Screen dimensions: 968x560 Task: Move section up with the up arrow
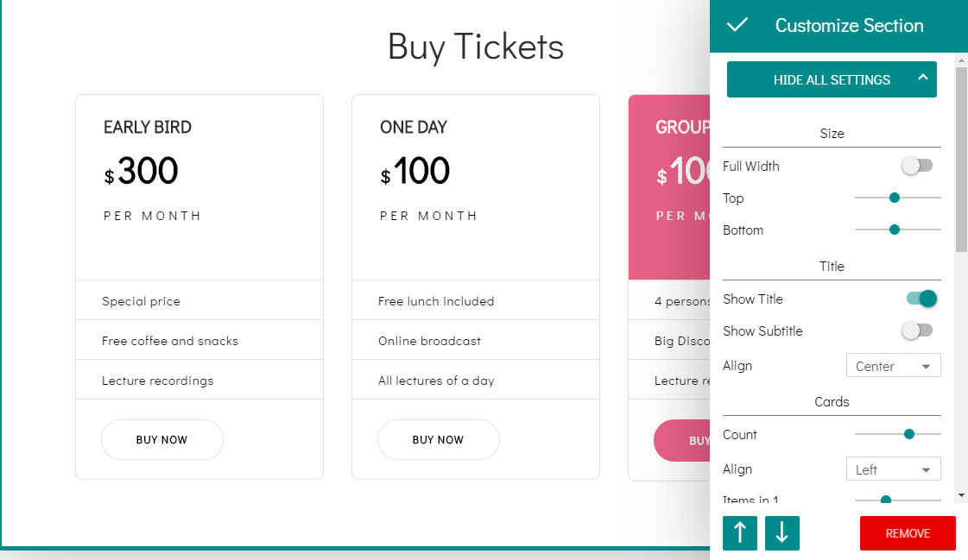740,533
